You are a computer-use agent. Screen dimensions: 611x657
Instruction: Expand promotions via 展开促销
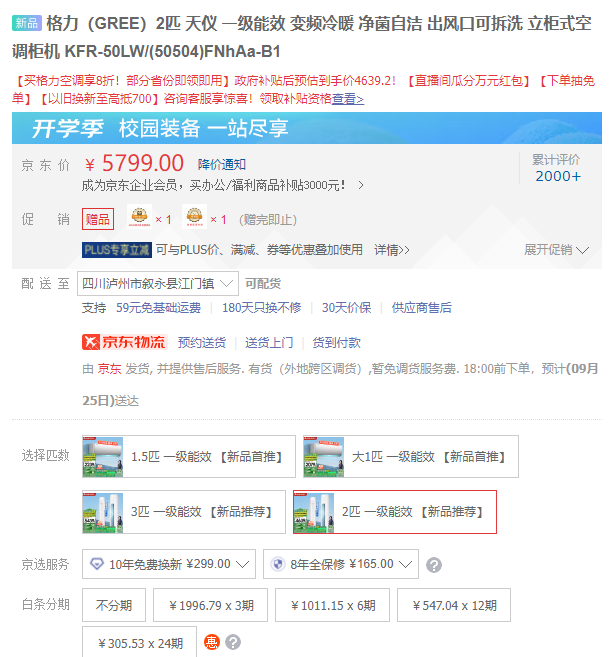pyautogui.click(x=557, y=250)
